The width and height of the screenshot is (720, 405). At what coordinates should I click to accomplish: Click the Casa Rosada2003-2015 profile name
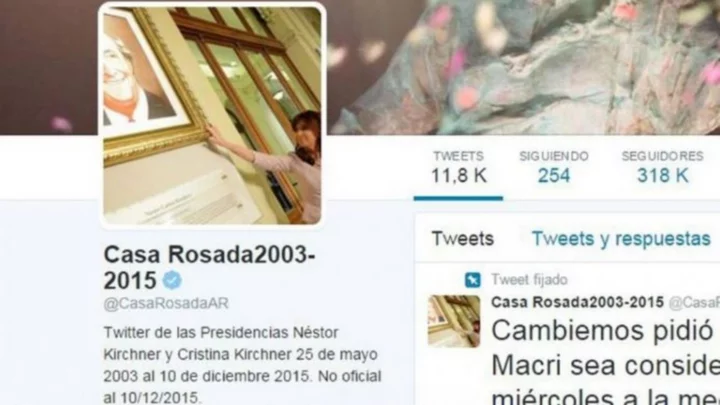(209, 267)
